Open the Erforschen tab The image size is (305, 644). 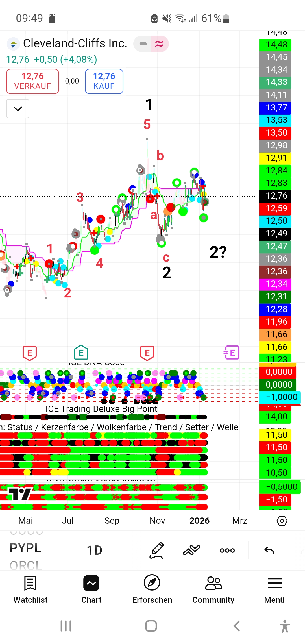coord(152,589)
